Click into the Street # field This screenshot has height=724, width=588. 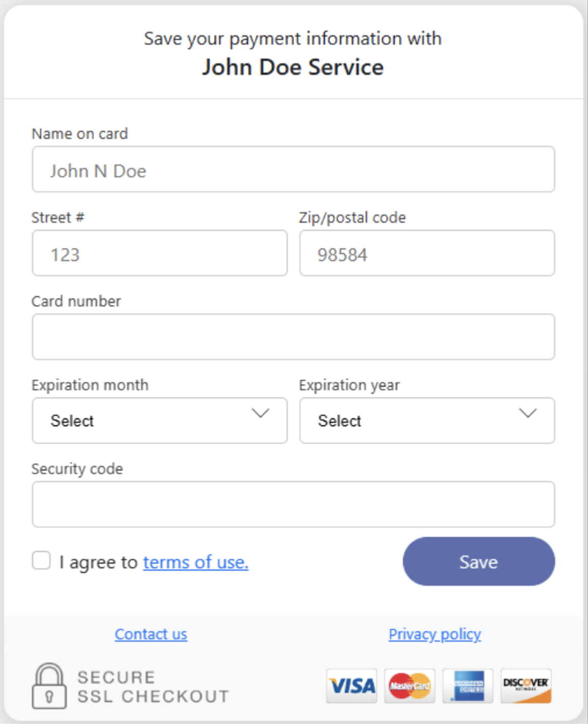(x=159, y=253)
